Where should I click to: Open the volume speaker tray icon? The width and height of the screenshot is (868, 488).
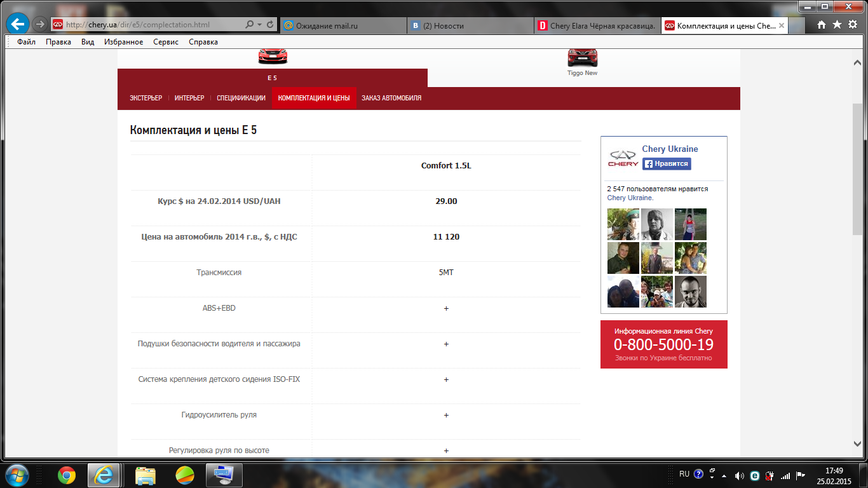738,475
